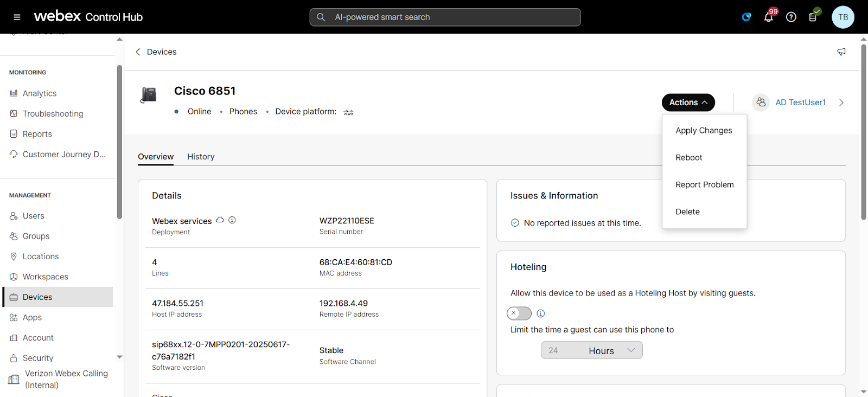Click the 24 hours limit value

coord(553,350)
